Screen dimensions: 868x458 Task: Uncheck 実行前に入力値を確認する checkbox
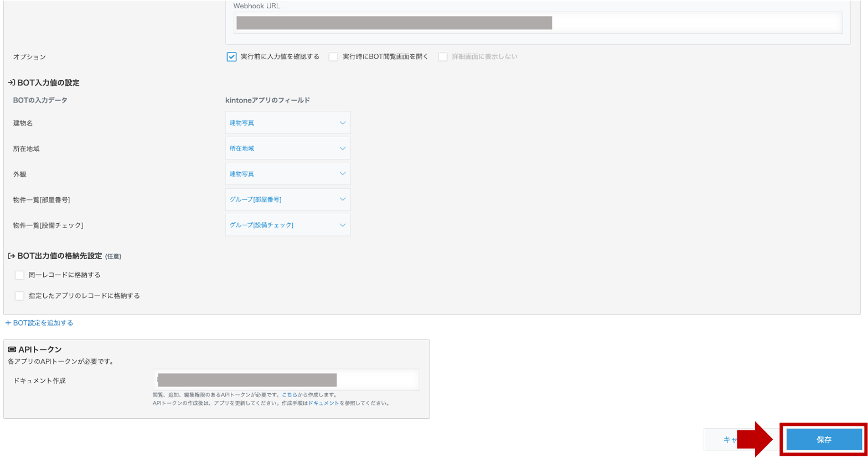click(x=231, y=56)
